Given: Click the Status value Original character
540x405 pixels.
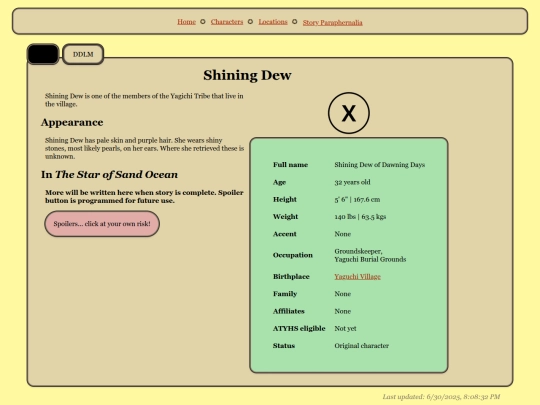Looking at the screenshot, I should click(362, 346).
